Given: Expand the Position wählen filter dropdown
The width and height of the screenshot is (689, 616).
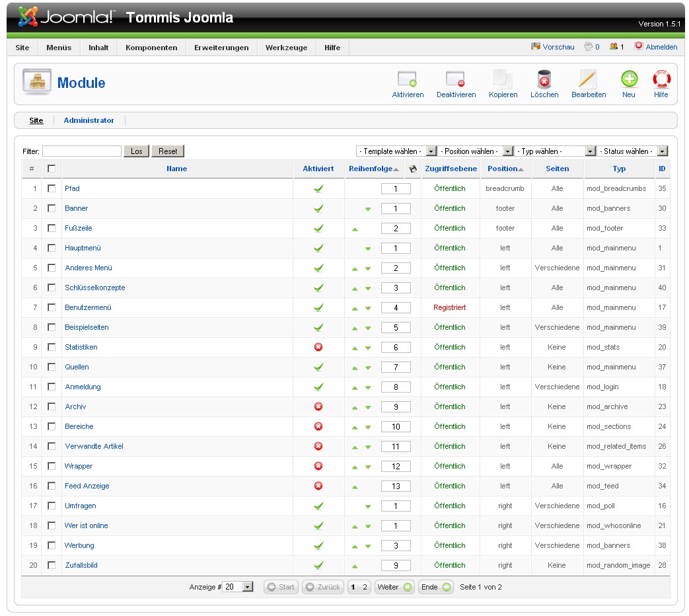Looking at the screenshot, I should coord(476,151).
